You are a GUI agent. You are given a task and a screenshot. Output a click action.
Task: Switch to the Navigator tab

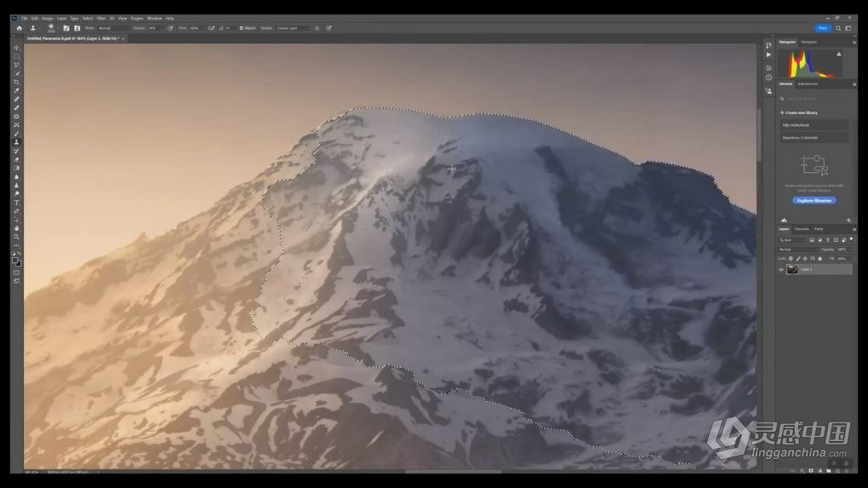point(808,42)
